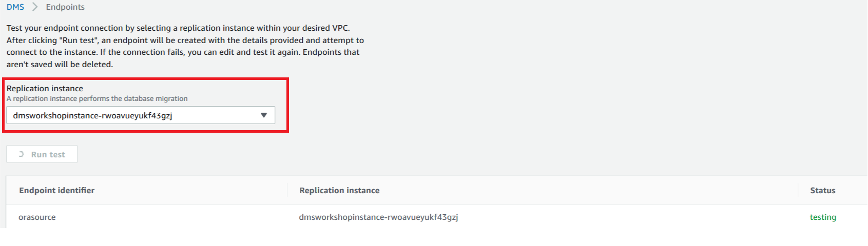Expand the Replication instance dropdown arrow

point(264,115)
